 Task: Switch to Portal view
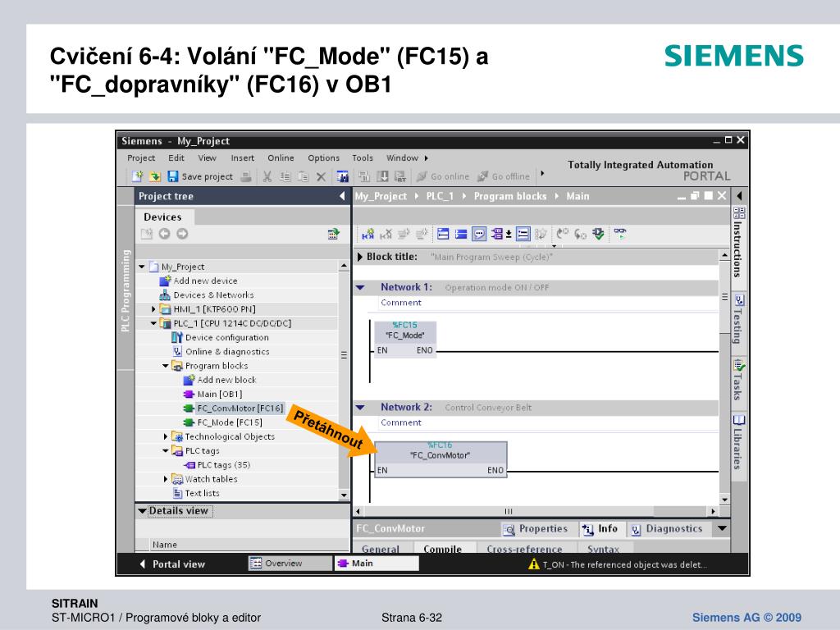(x=172, y=564)
